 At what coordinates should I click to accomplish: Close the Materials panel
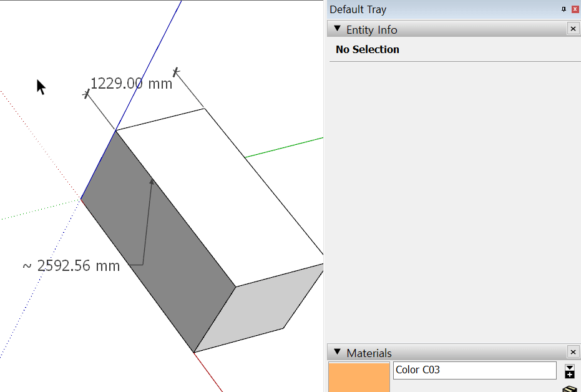point(573,351)
